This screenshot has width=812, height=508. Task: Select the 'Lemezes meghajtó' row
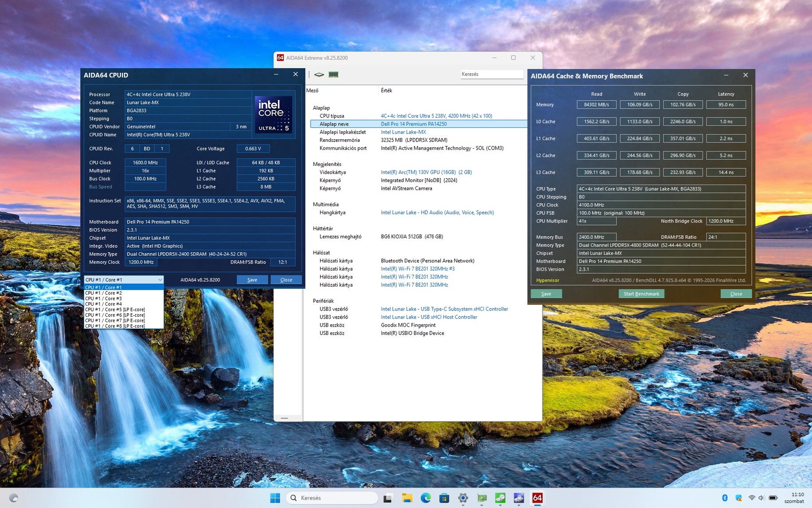pos(419,236)
